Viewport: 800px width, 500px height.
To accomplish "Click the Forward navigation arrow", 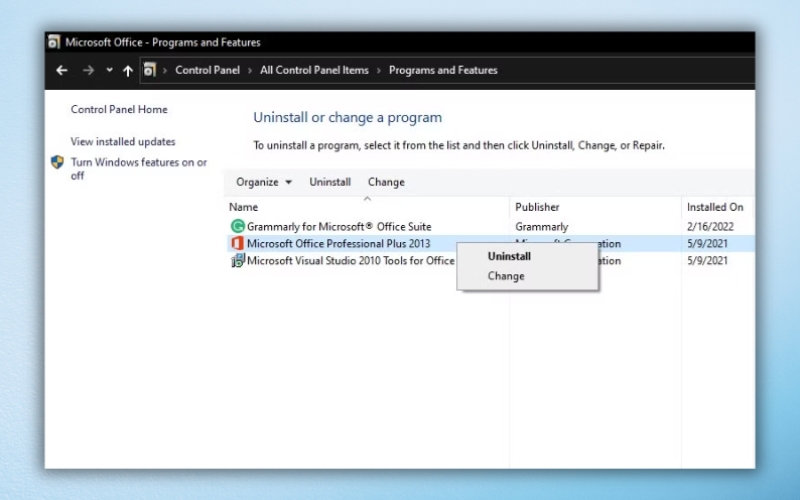I will pyautogui.click(x=88, y=71).
